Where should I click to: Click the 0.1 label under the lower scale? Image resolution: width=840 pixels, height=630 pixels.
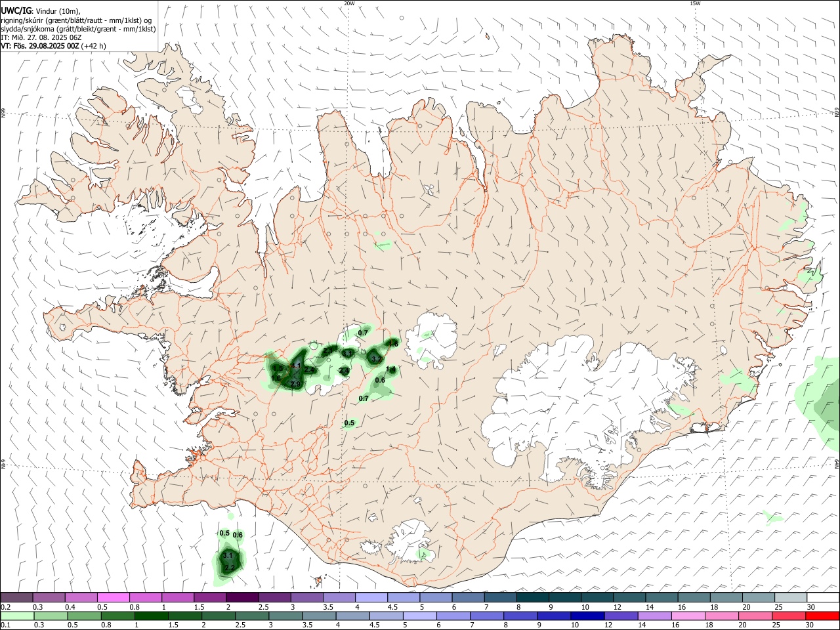click(5, 625)
